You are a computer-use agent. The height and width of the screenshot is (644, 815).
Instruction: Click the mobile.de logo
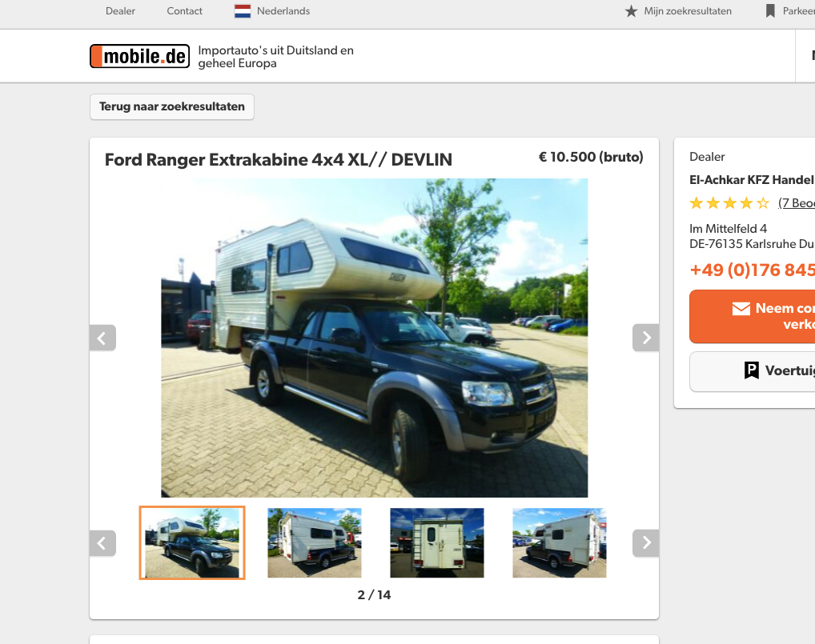[139, 56]
